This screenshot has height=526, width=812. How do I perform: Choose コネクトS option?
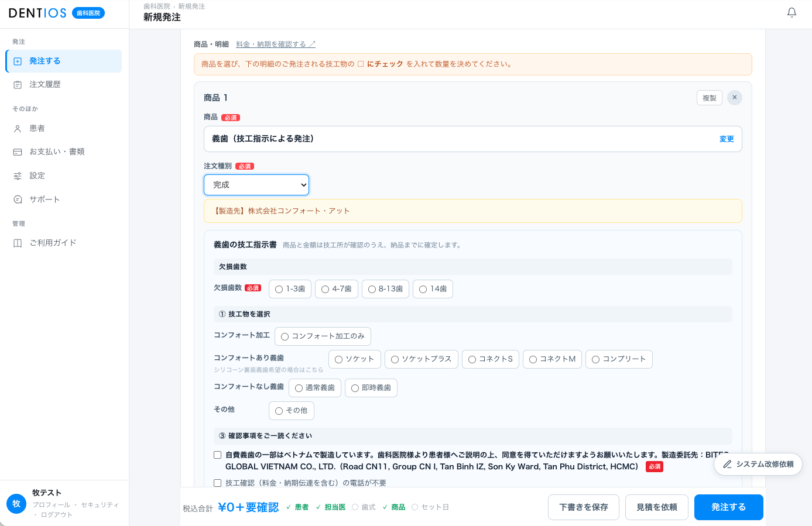pyautogui.click(x=491, y=359)
